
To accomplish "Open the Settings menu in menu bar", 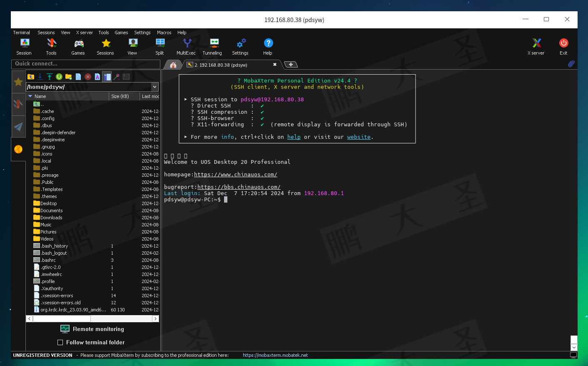I will (x=142, y=33).
